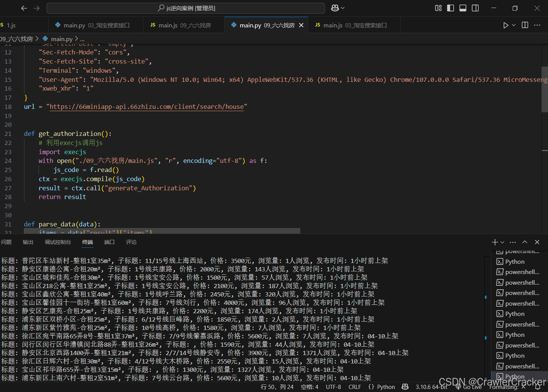Click terminal row 宝山区218公寓-整租1室25m²
Image resolution: width=548 pixels, height=392 pixels.
point(190,286)
